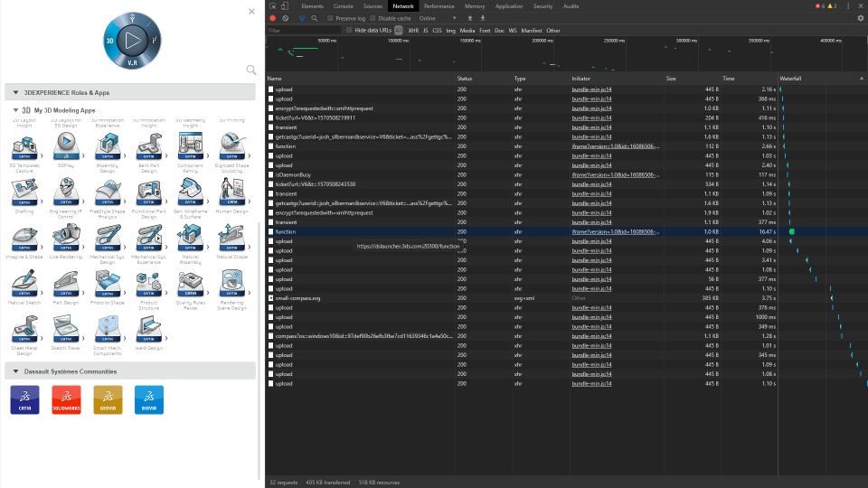Open the BIOVIA community tile
This screenshot has height=488, width=868.
click(149, 400)
